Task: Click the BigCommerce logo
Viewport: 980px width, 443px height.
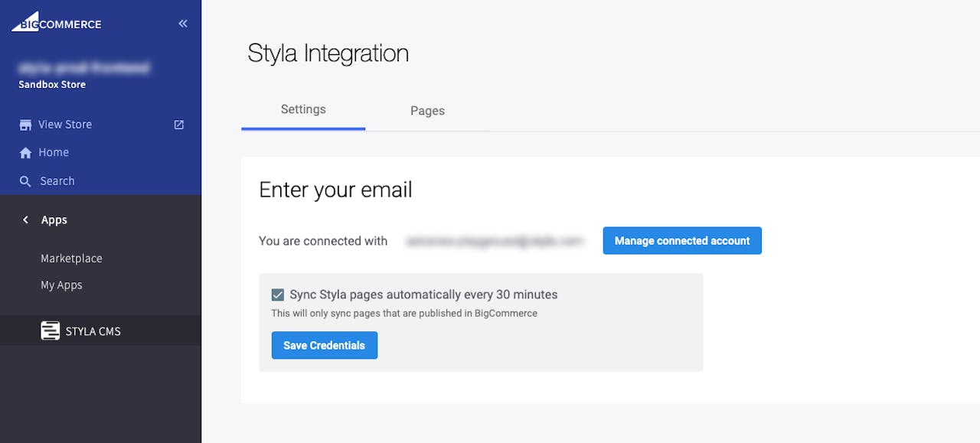Action: [57, 22]
